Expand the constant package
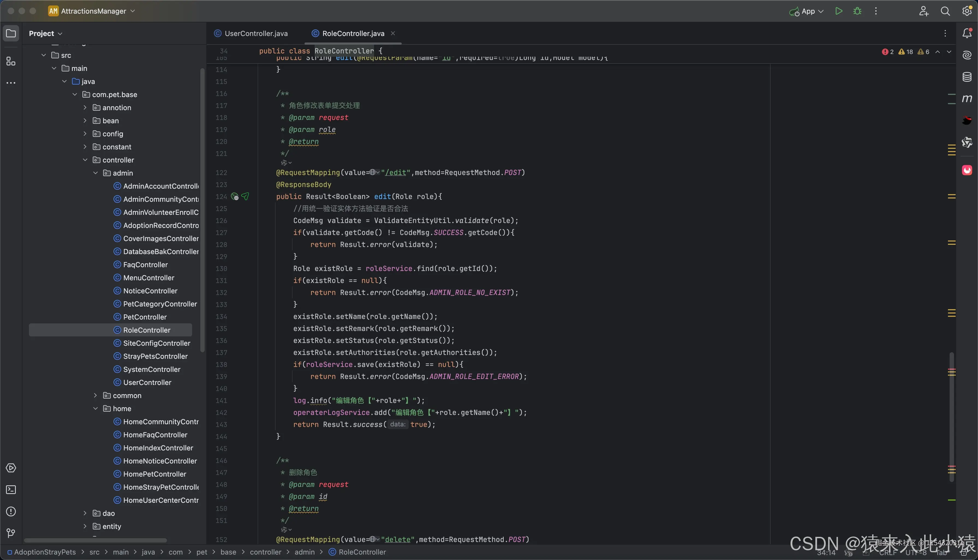 tap(85, 147)
